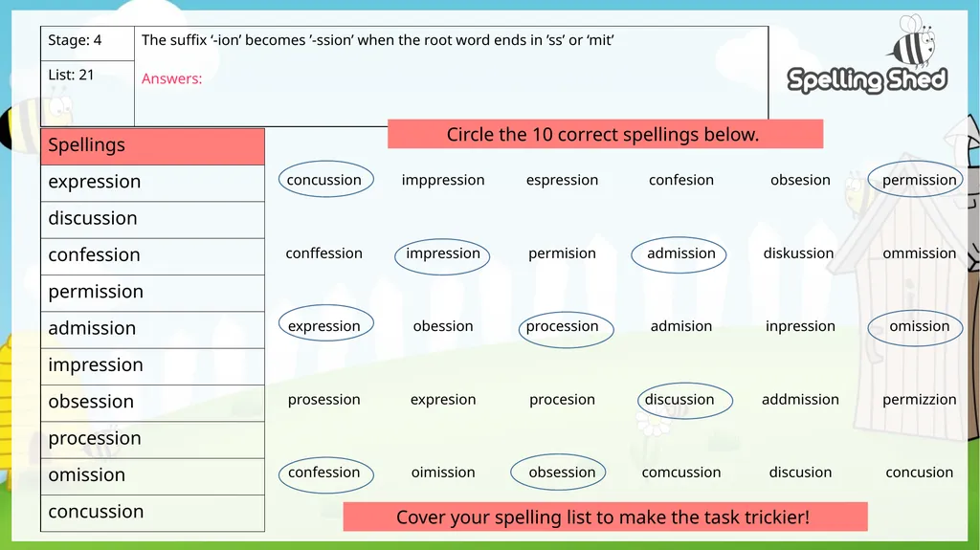This screenshot has width=980, height=550.
Task: Click the word 'concussion' in the grid
Action: coord(323,180)
